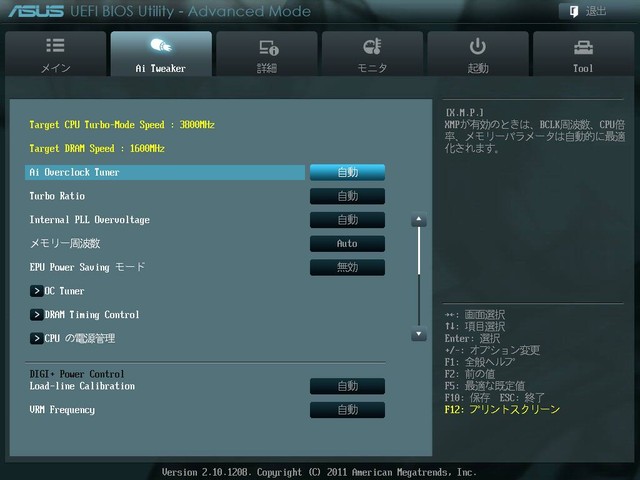Click the Ai Tweaker rocket icon

coord(161,45)
